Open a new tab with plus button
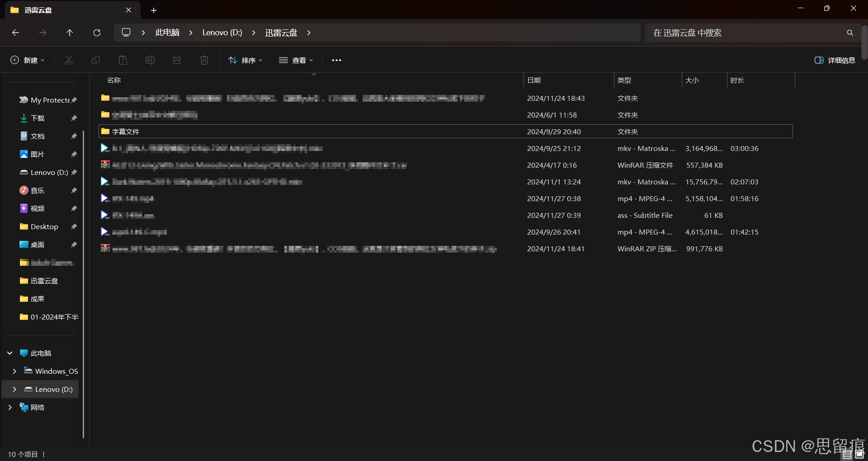 coord(154,10)
